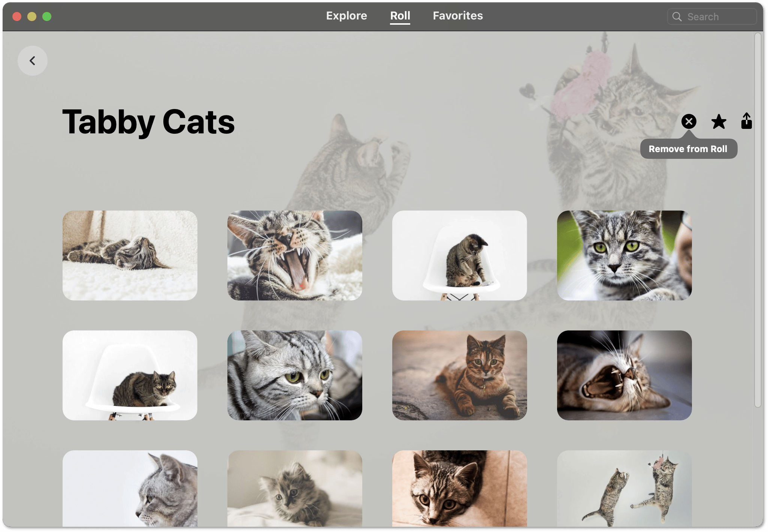Open the fluffy kitten photo
Image resolution: width=768 pixels, height=532 pixels.
pos(294,488)
